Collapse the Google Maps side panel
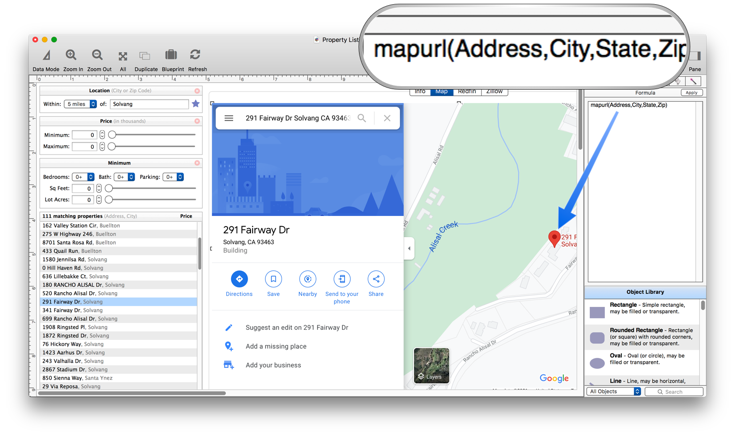735x437 pixels. pos(409,249)
